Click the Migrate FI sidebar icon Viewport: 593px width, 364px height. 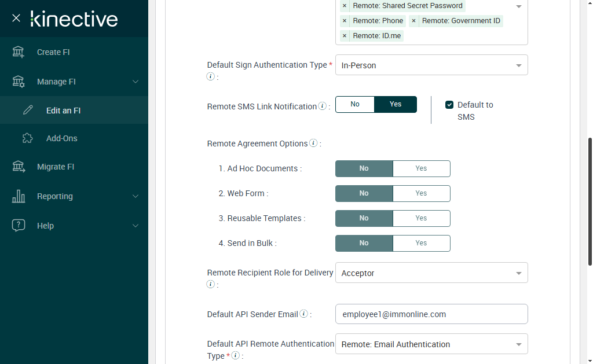click(x=19, y=167)
